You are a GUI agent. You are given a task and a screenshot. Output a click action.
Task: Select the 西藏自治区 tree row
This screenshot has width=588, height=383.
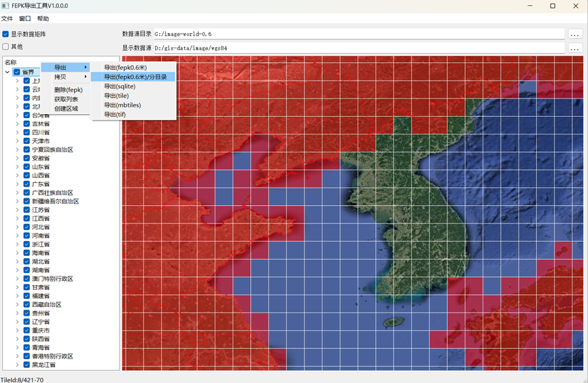(46, 305)
